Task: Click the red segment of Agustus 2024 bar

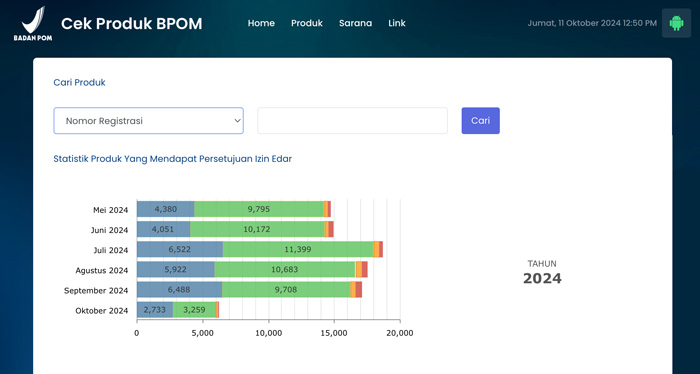Action: (365, 270)
